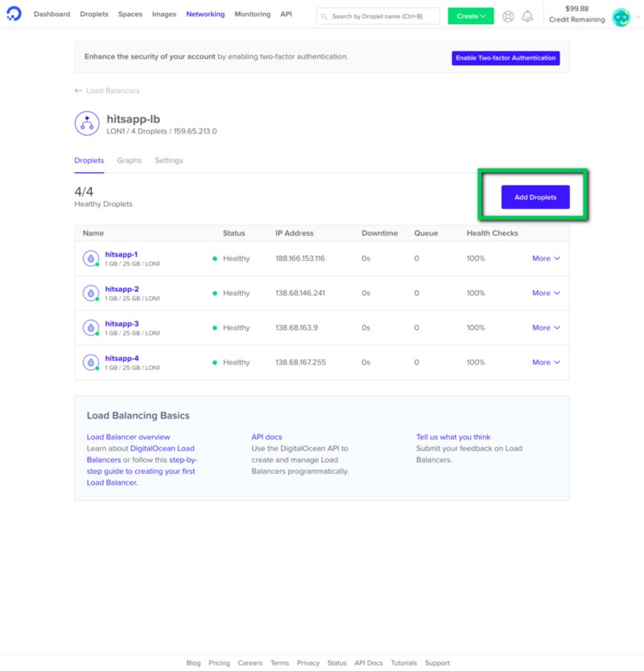Expand the More menu for hitsapp-1
Screen dimensions: 644x671
tap(546, 258)
